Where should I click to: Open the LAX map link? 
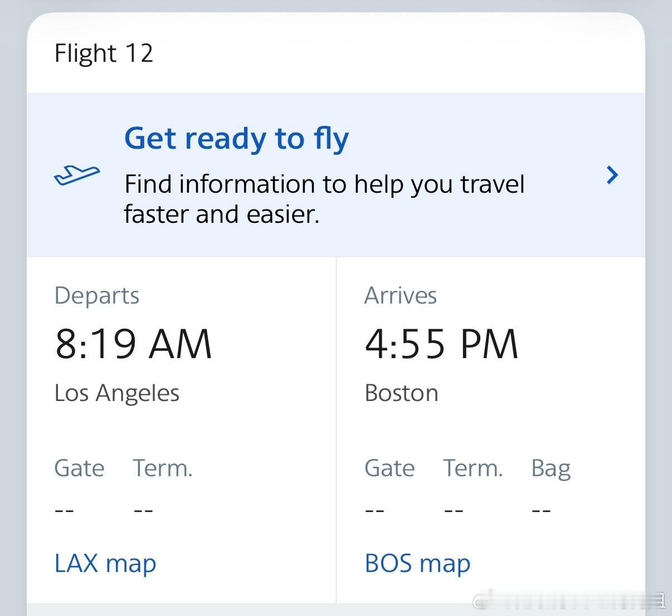[105, 563]
